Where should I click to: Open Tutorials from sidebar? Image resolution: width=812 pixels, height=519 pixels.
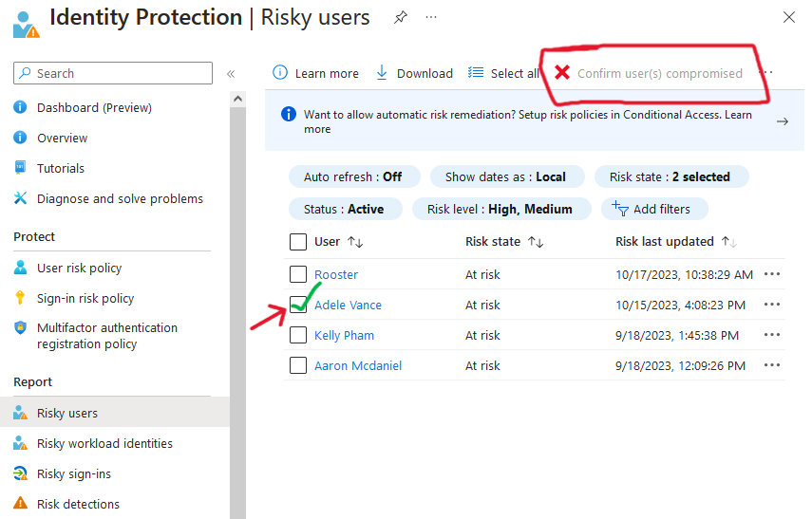click(x=61, y=168)
